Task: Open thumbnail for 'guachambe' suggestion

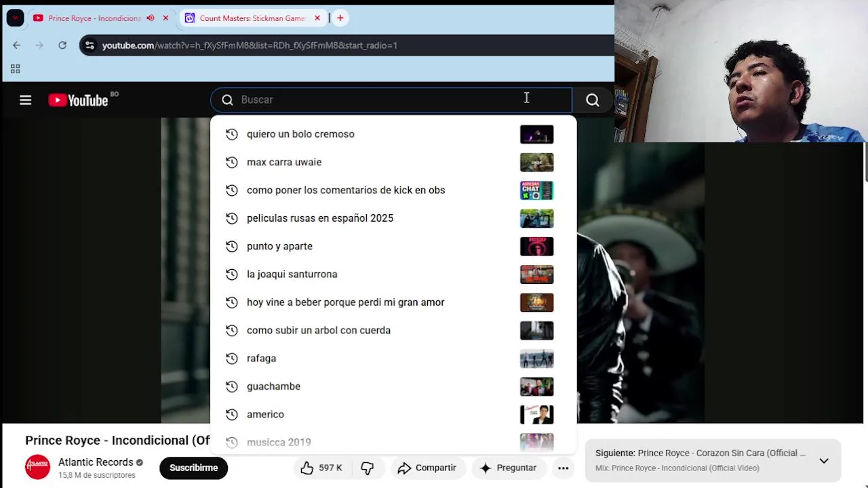Action: 536,386
